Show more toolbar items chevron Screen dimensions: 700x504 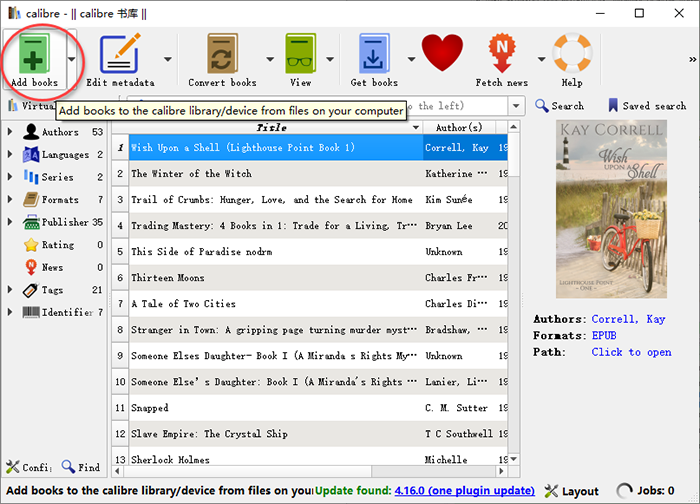point(692,59)
